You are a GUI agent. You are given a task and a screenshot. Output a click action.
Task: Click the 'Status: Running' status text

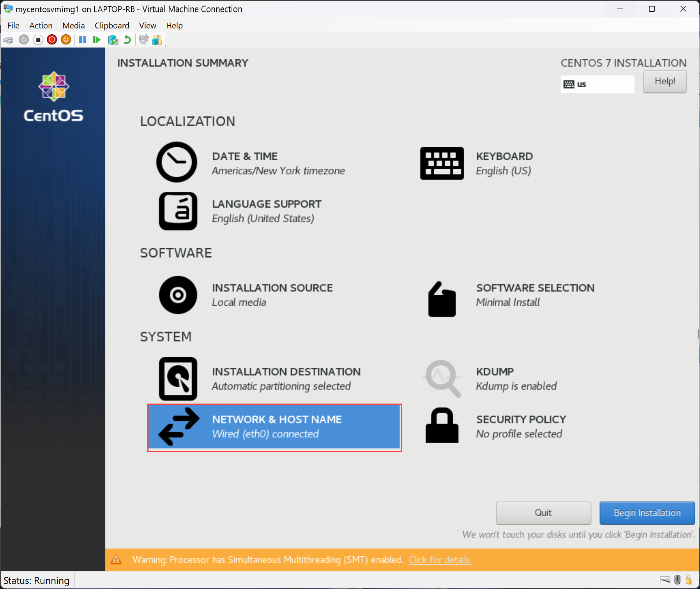click(37, 580)
